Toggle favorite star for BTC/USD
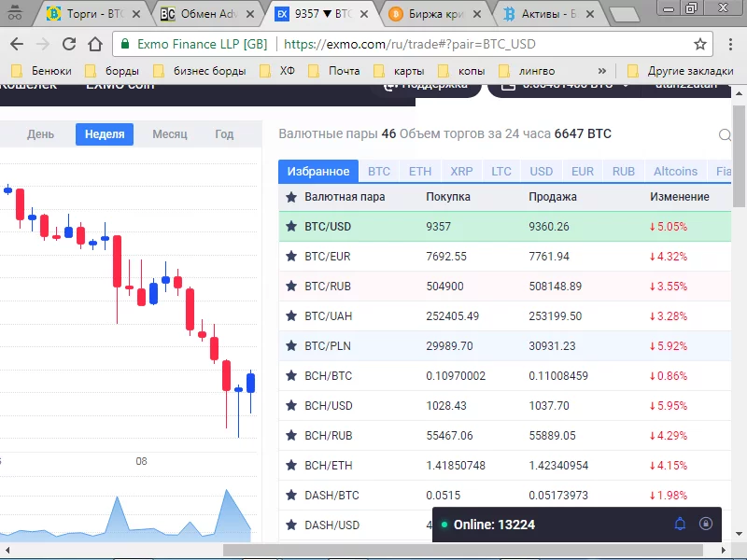 pos(291,226)
